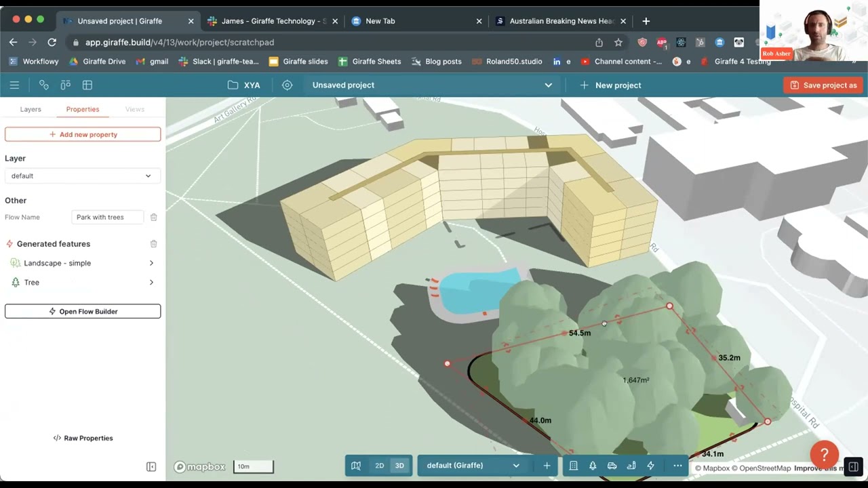Select the lightning flow tool icon

click(650, 466)
